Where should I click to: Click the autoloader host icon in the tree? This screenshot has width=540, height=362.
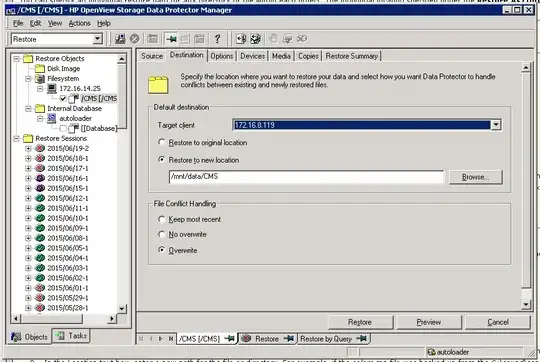point(52,118)
